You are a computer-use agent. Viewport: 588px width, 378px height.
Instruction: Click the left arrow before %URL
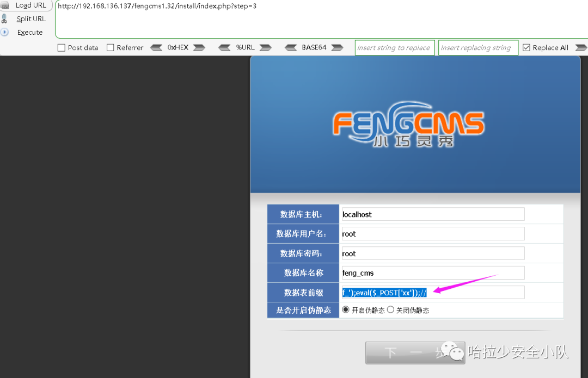pyautogui.click(x=224, y=47)
